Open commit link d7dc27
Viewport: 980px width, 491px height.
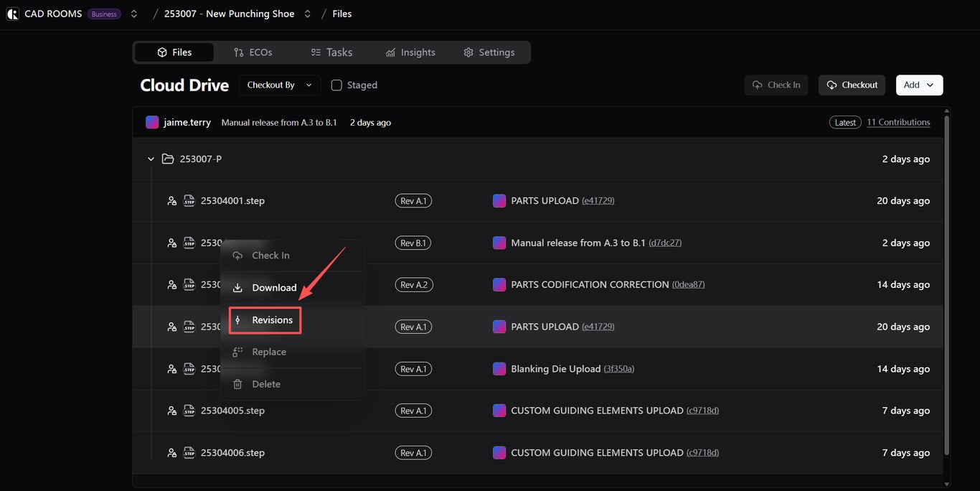tap(665, 243)
